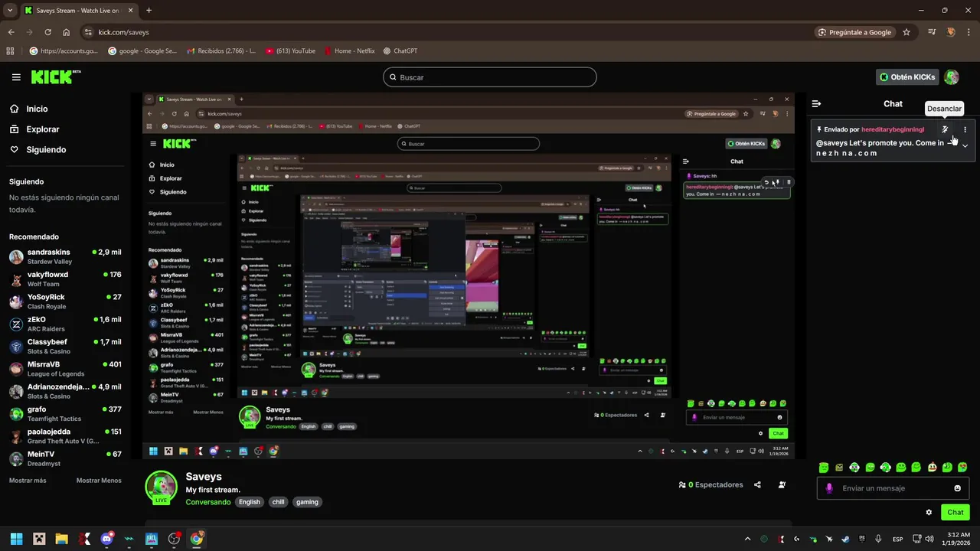The width and height of the screenshot is (980, 551).
Task: View site information for kick.com
Action: [x=88, y=32]
